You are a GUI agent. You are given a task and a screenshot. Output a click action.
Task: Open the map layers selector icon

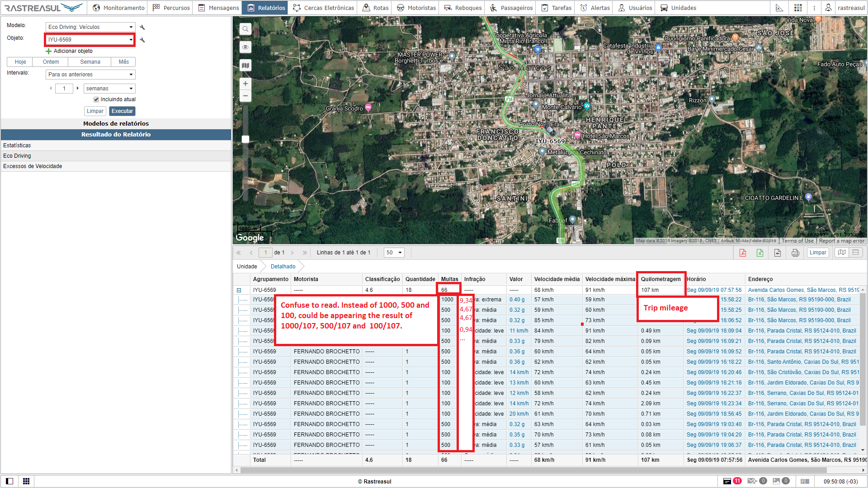[245, 66]
